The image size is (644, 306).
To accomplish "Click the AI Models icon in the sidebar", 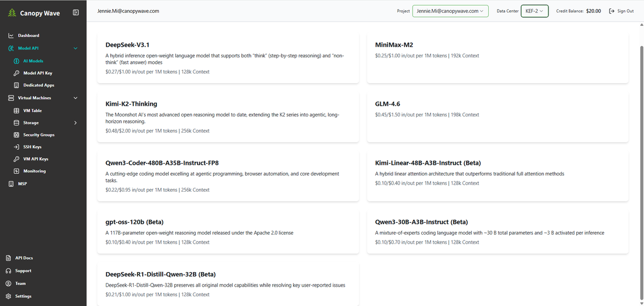I will (16, 61).
